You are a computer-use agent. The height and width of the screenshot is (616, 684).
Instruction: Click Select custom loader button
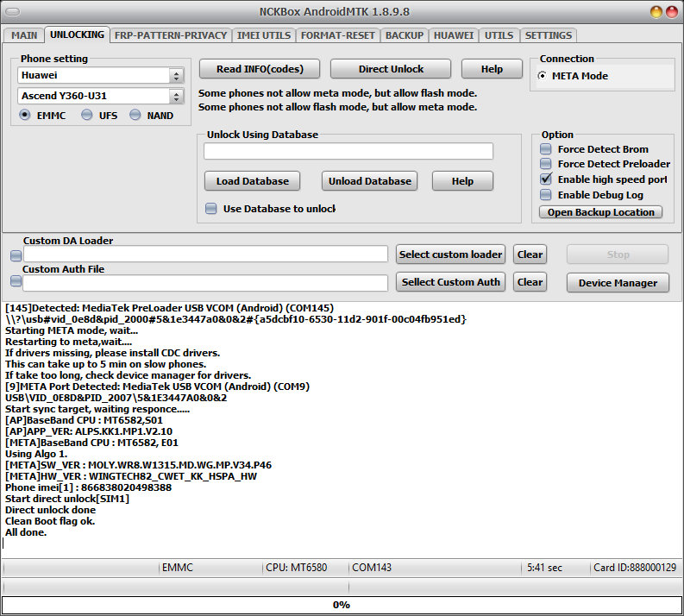coord(450,255)
